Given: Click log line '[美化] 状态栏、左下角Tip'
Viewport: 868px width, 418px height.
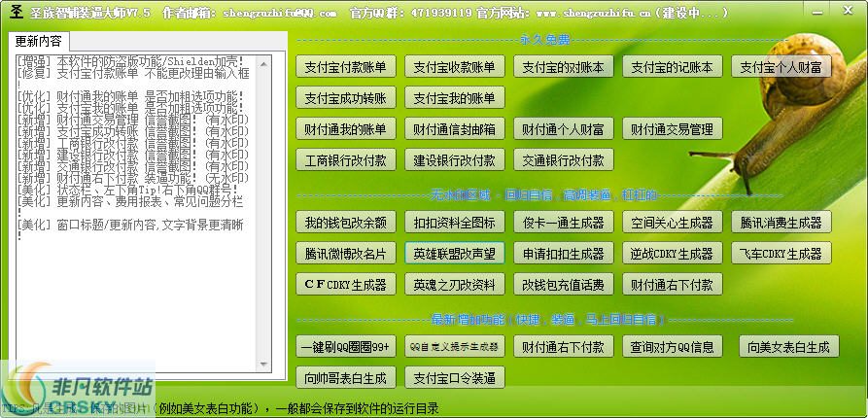Looking at the screenshot, I should coord(127,190).
